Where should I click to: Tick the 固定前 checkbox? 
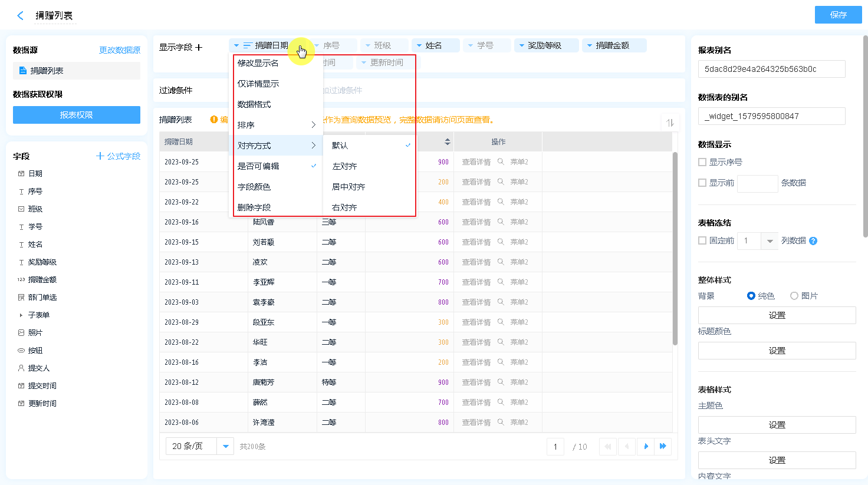(702, 240)
